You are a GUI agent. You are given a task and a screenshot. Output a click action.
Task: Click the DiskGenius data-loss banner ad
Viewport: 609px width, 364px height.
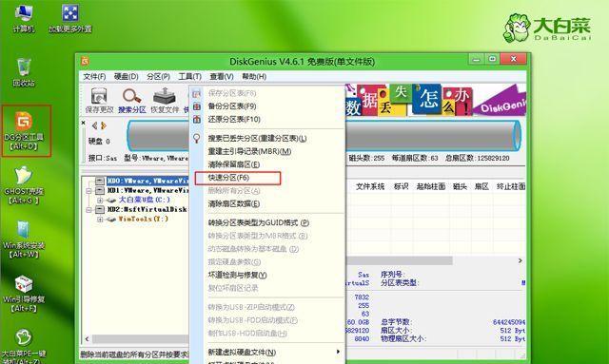(435, 100)
